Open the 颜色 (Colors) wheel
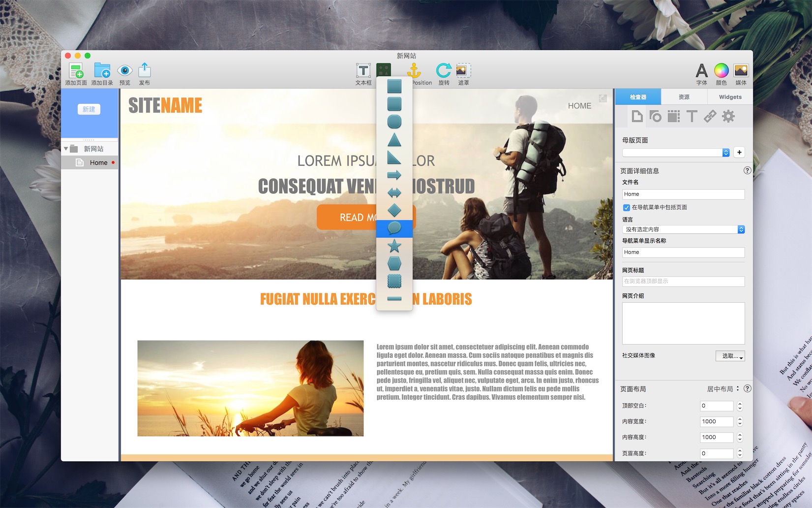812x508 pixels. point(721,71)
